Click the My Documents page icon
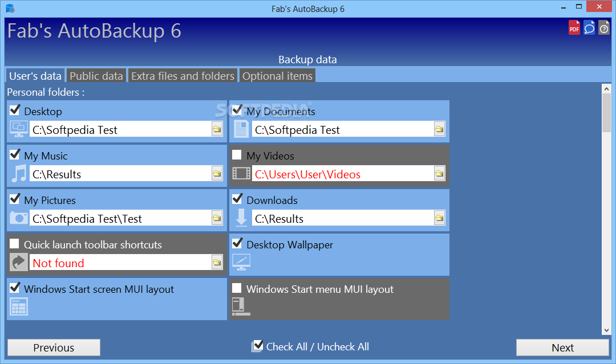The width and height of the screenshot is (616, 364). click(241, 129)
